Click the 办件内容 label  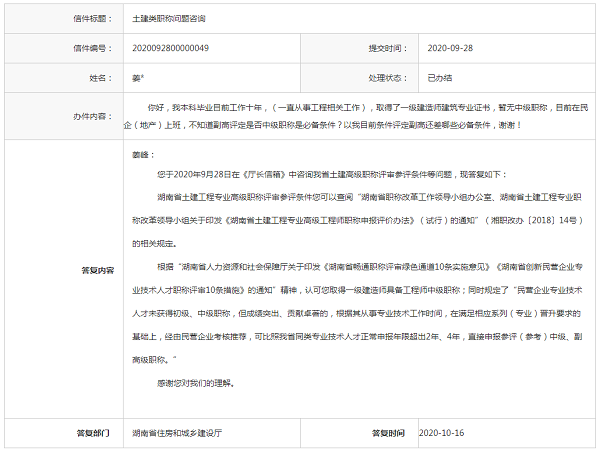point(93,116)
